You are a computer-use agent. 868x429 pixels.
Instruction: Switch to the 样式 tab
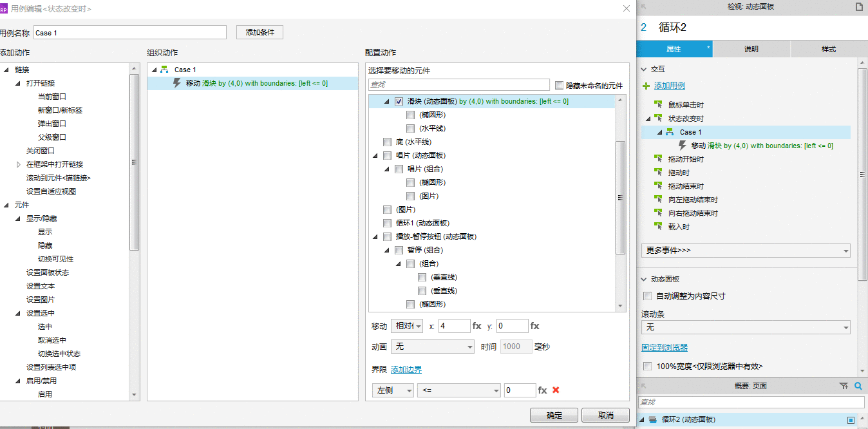pos(829,49)
